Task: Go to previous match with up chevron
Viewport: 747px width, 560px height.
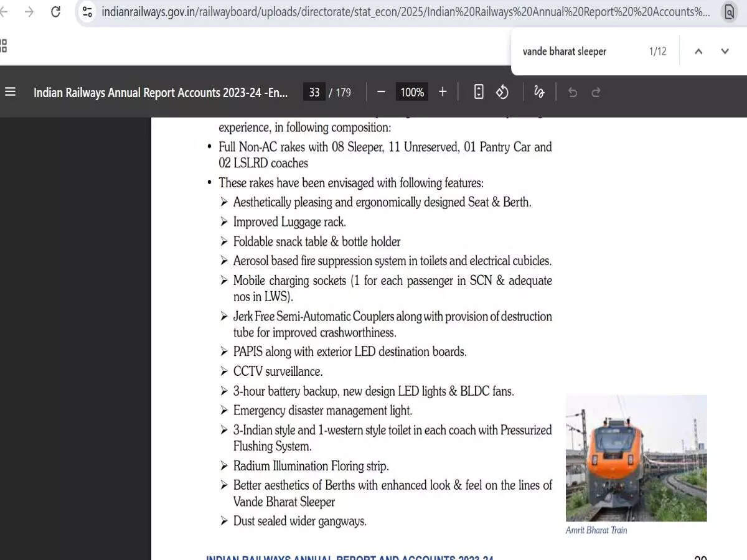Action: tap(698, 51)
